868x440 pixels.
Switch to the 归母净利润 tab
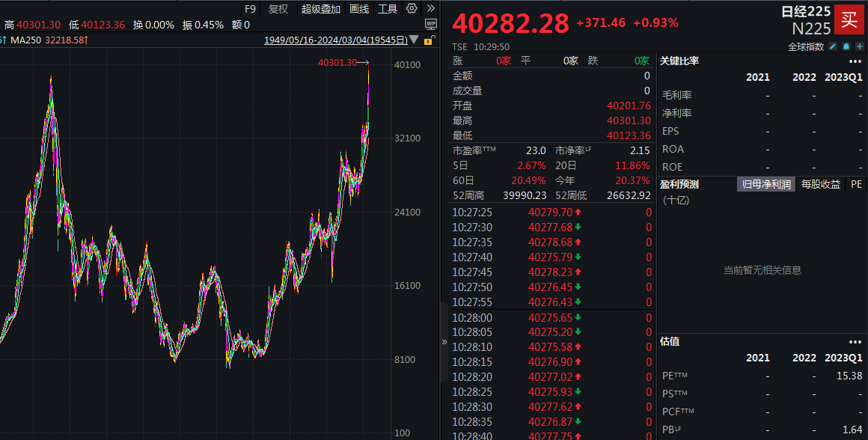point(766,184)
